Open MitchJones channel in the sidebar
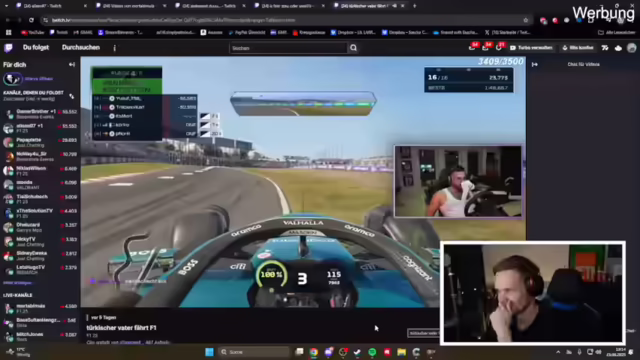 [40, 336]
